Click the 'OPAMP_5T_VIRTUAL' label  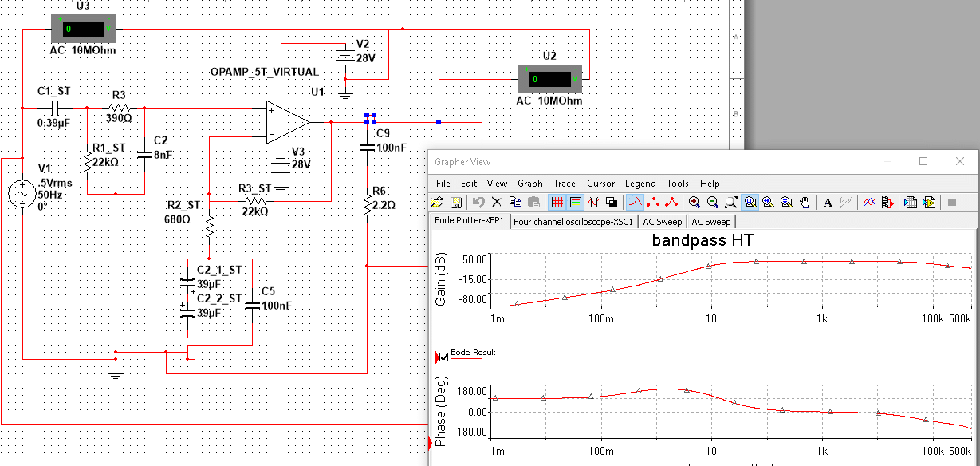(264, 72)
